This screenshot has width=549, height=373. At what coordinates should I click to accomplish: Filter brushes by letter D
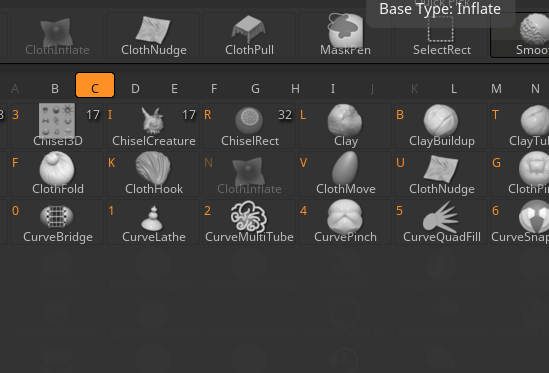[x=135, y=89]
